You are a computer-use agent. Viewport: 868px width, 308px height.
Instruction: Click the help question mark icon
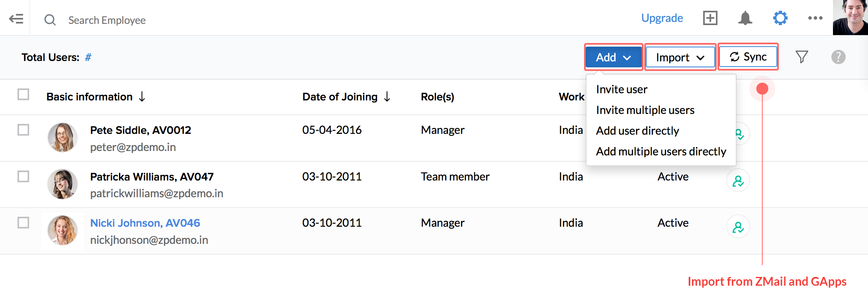[x=838, y=57]
